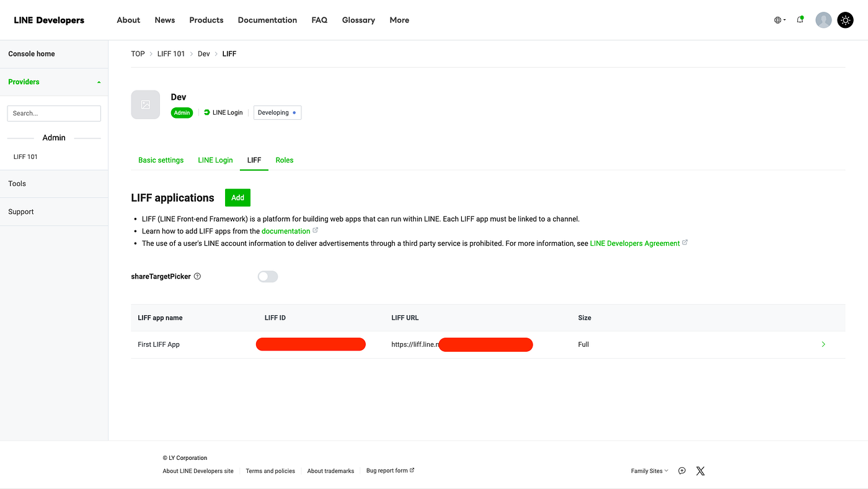The height and width of the screenshot is (489, 868).
Task: Go to TOP in the breadcrumb
Action: (138, 54)
